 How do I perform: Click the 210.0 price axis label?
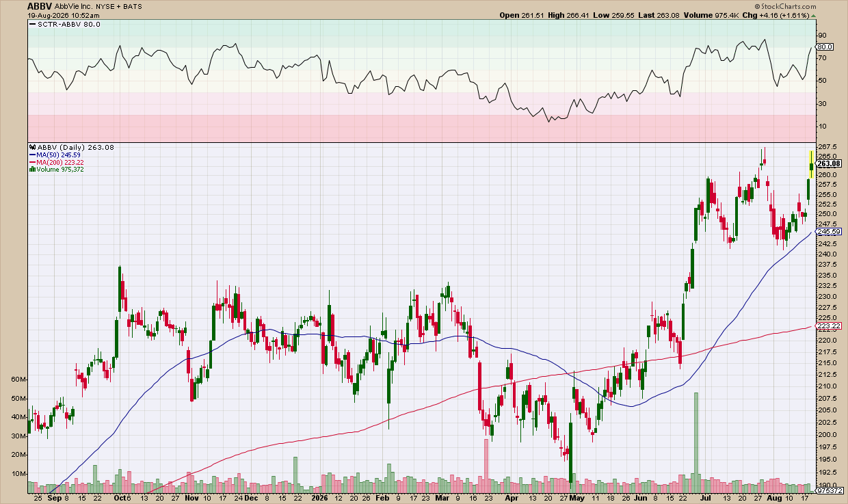pyautogui.click(x=827, y=386)
